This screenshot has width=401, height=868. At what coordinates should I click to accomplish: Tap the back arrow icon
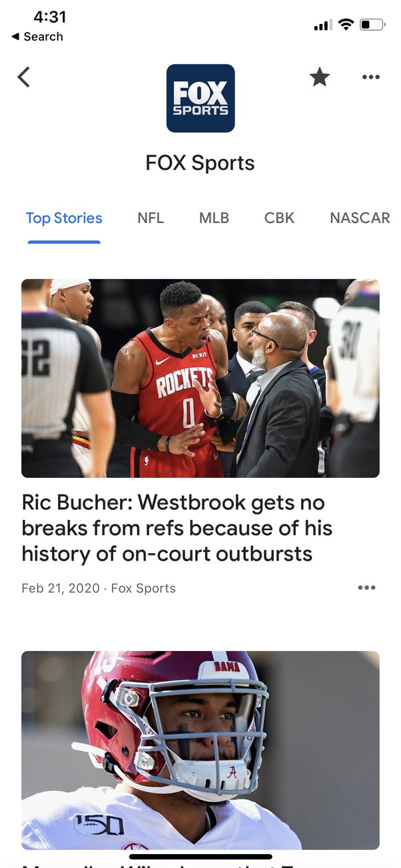[24, 77]
